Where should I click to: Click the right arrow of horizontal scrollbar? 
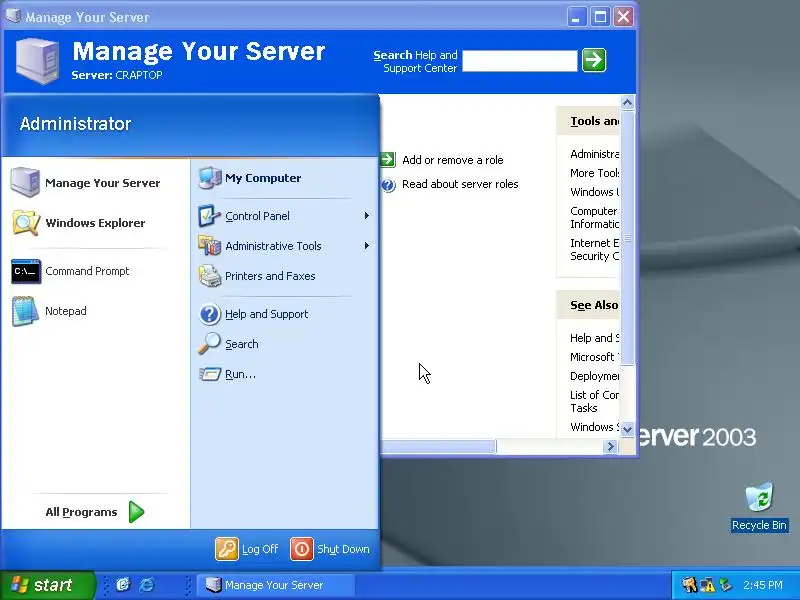[610, 446]
